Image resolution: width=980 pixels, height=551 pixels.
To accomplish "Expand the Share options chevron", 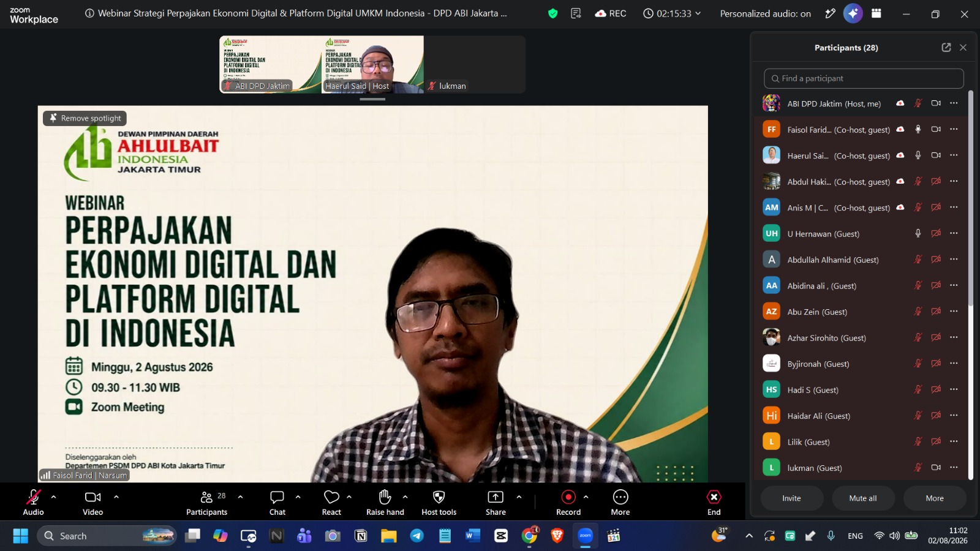I will tap(519, 497).
